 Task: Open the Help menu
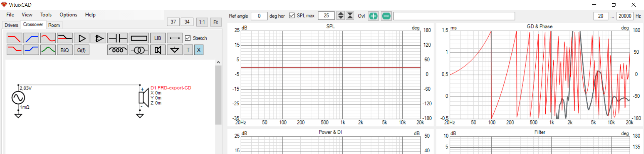(x=90, y=15)
